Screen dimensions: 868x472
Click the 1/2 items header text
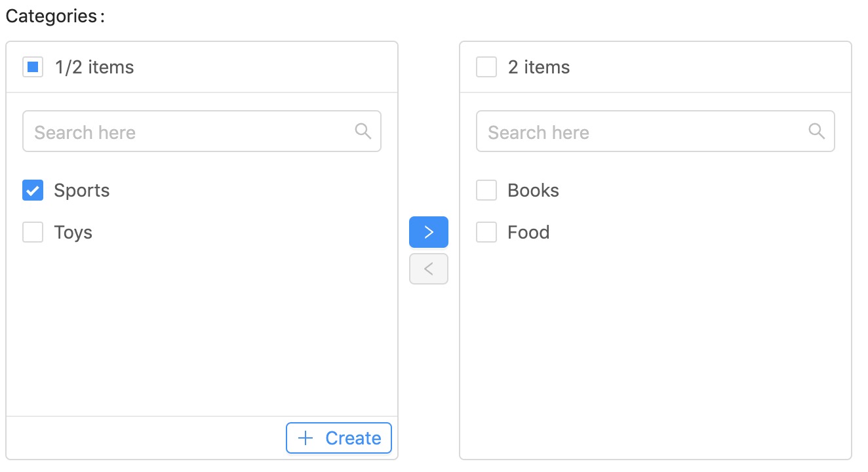tap(94, 68)
